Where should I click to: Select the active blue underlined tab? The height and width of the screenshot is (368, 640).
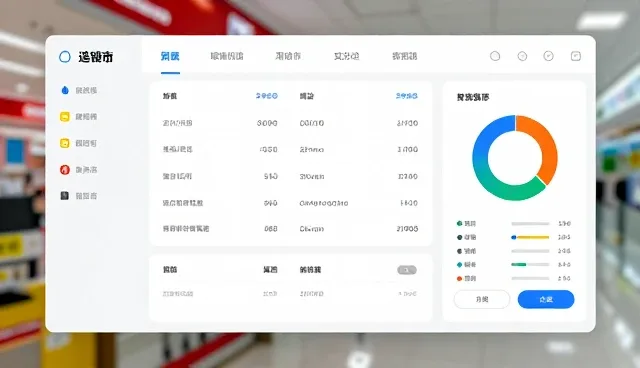click(170, 56)
